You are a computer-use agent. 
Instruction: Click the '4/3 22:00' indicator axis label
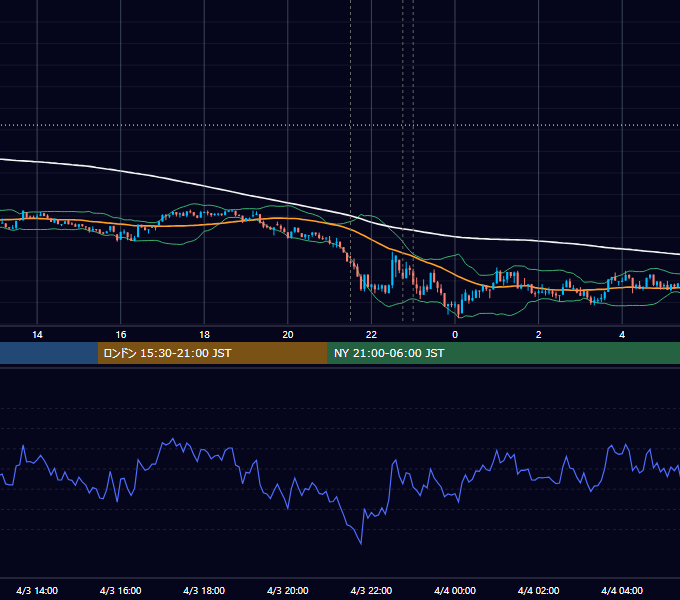click(371, 590)
